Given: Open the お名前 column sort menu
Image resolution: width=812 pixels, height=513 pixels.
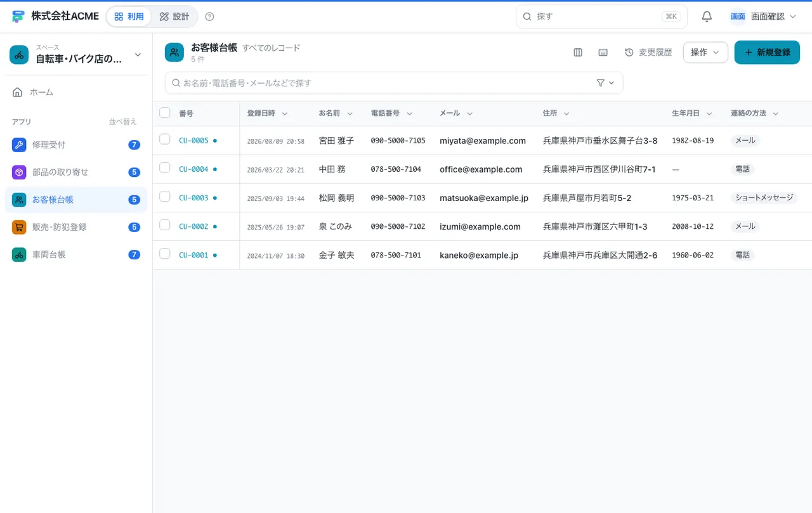Looking at the screenshot, I should click(350, 114).
